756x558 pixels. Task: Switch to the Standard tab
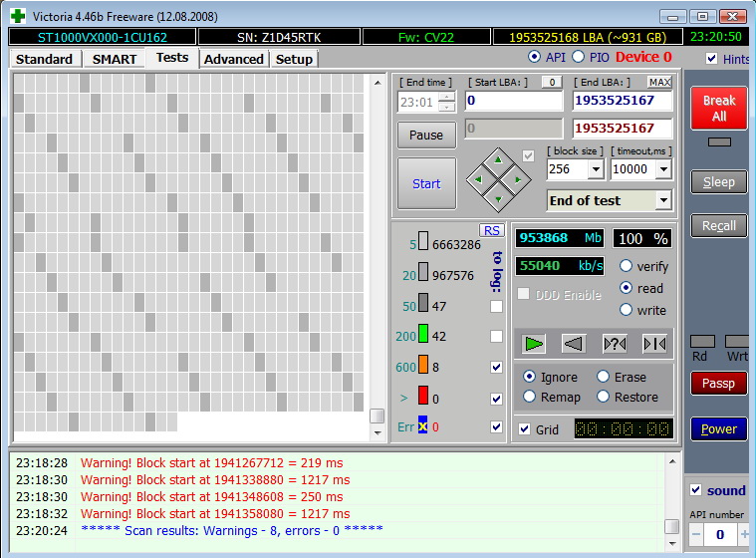click(45, 59)
